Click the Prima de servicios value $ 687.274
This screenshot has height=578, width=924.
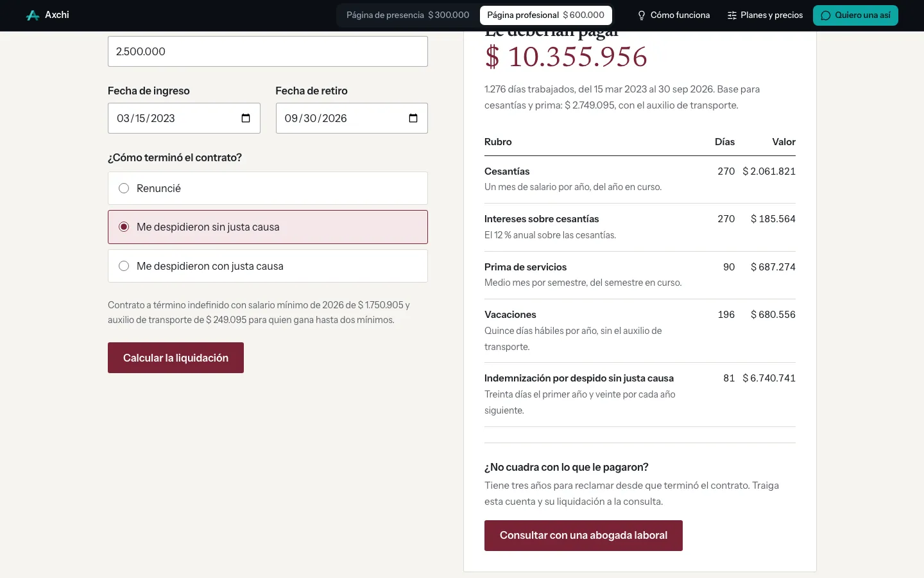(x=773, y=267)
